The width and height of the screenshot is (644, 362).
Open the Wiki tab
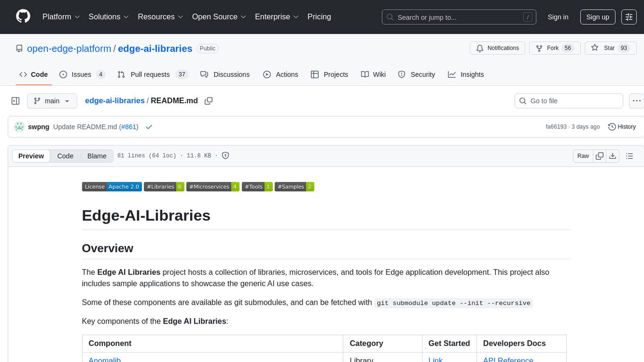[373, 74]
